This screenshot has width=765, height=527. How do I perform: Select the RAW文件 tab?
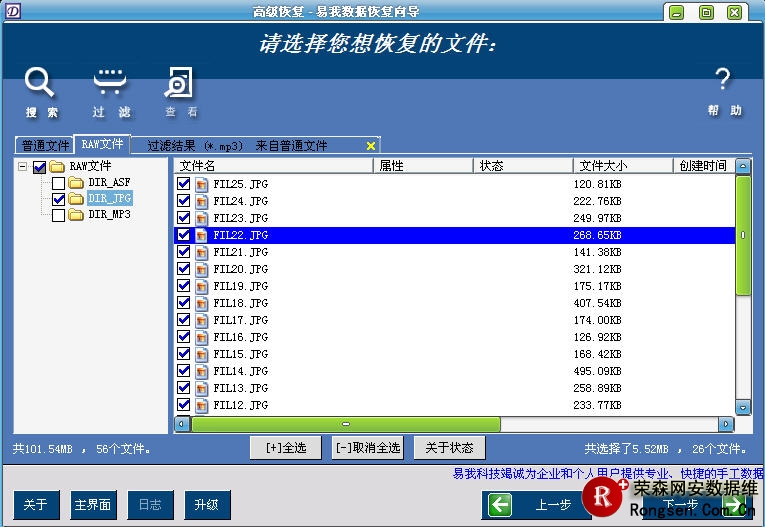[x=102, y=145]
